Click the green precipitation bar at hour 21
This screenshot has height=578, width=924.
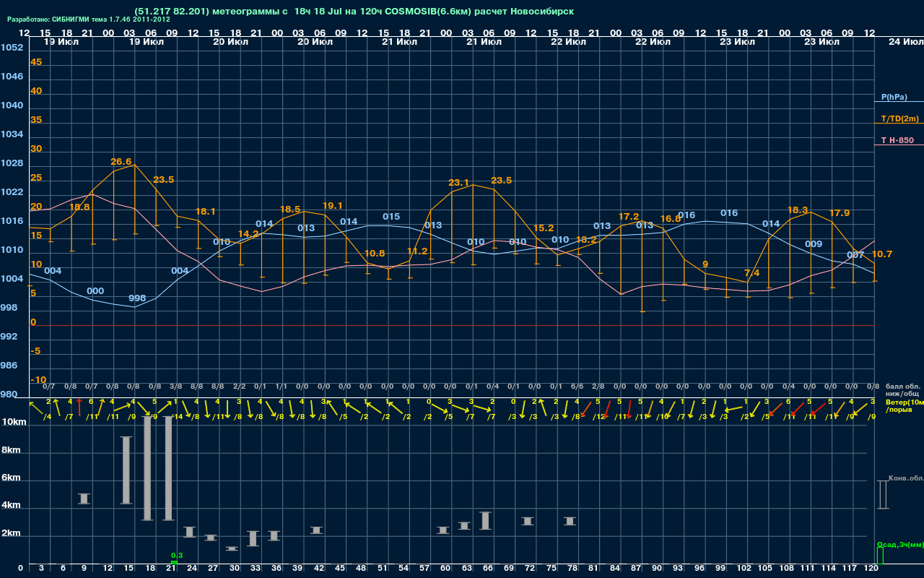(x=174, y=562)
